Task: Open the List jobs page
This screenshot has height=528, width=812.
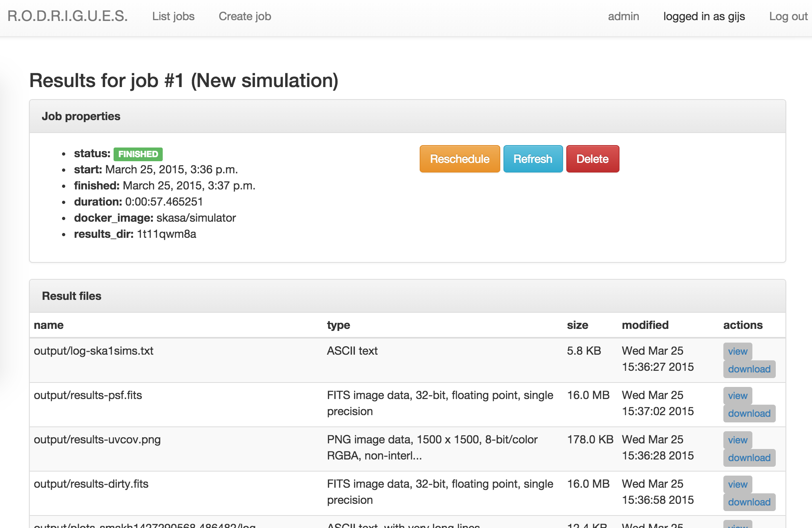Action: tap(173, 16)
